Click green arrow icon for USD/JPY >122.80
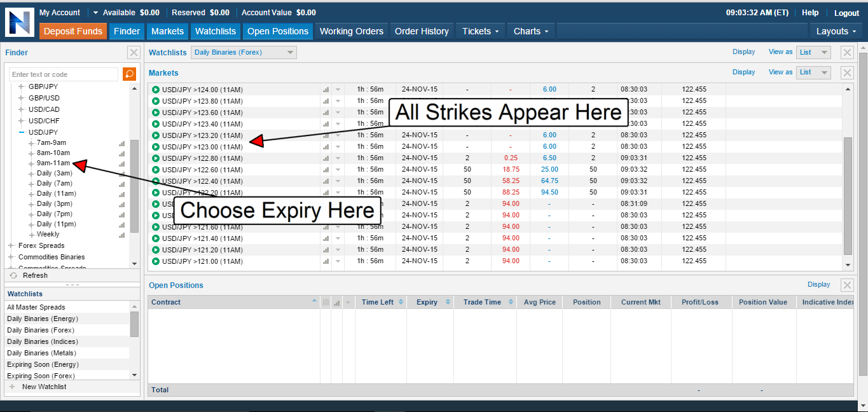The width and height of the screenshot is (868, 412). coord(156,158)
